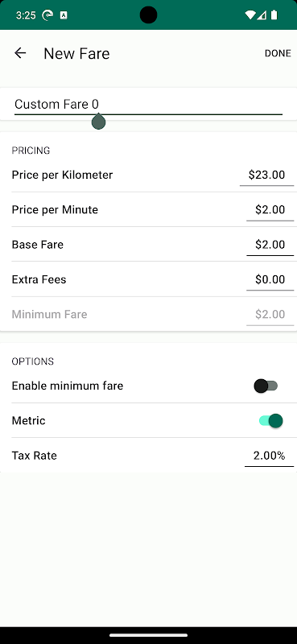Change the Base Fare amount

(x=270, y=246)
